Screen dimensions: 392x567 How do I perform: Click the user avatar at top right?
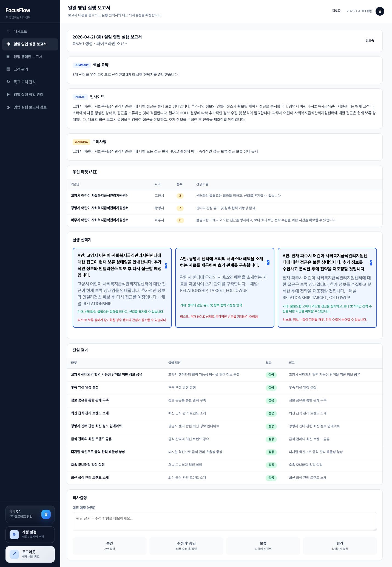point(380,11)
